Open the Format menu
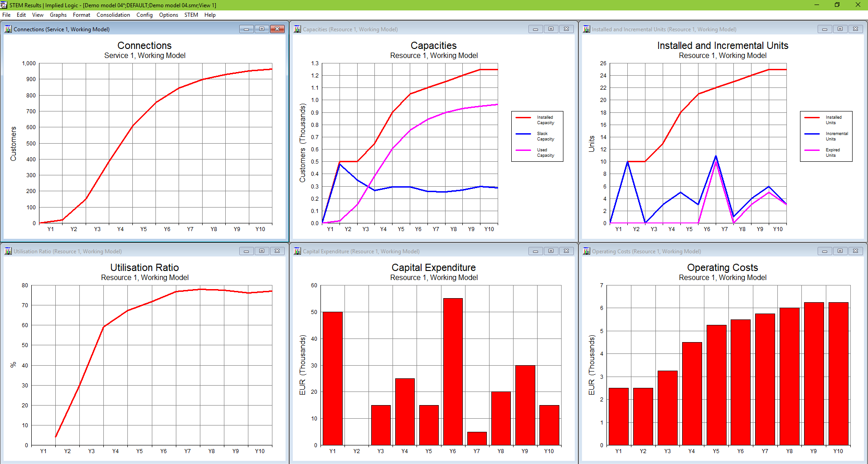This screenshot has height=464, width=868. [82, 15]
